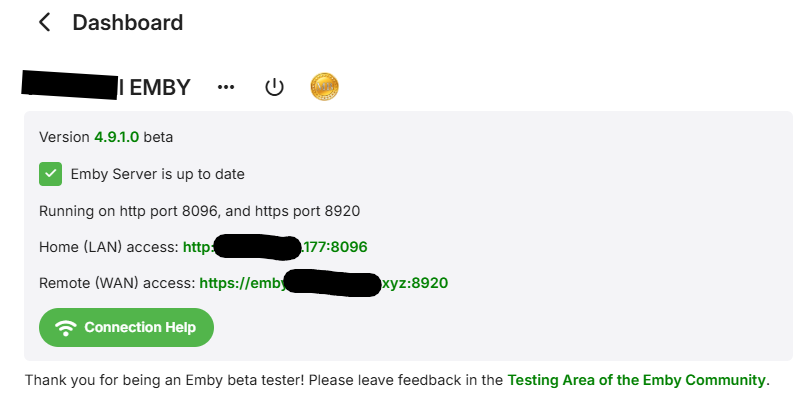
Task: Click the gold Emby Premiere badge
Action: point(324,87)
